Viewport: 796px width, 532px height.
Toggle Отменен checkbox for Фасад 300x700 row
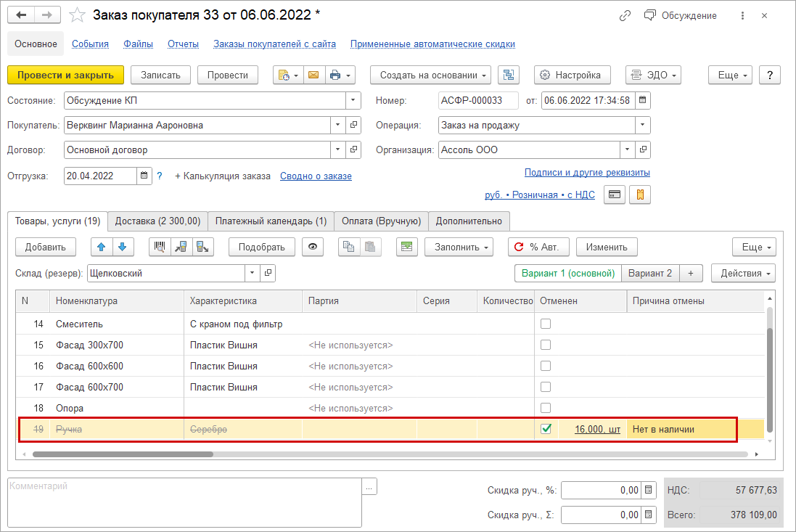click(x=546, y=345)
